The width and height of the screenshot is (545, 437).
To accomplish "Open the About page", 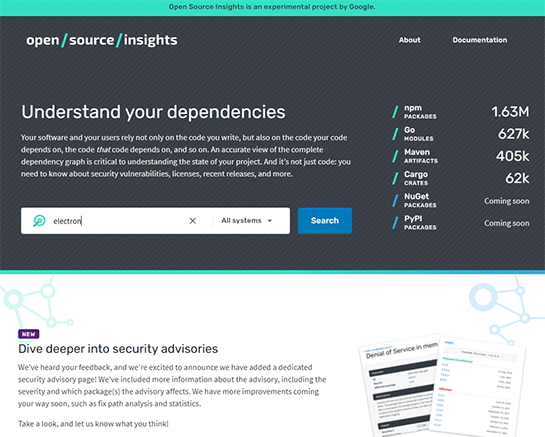I will 409,40.
